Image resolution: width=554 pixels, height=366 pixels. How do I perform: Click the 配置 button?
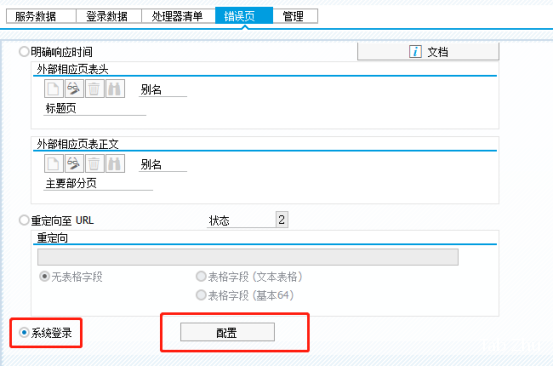click(227, 332)
